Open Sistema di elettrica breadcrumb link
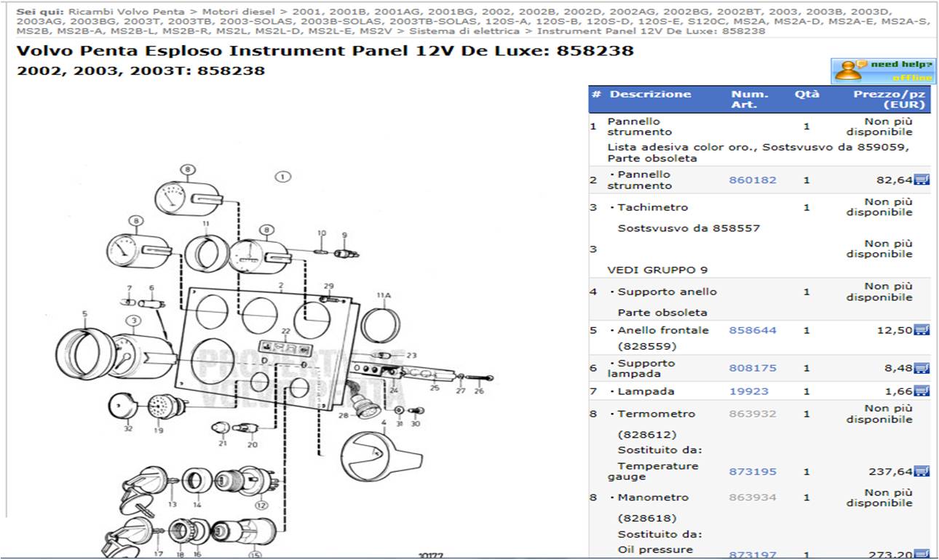This screenshot has height=560, width=939. [464, 31]
